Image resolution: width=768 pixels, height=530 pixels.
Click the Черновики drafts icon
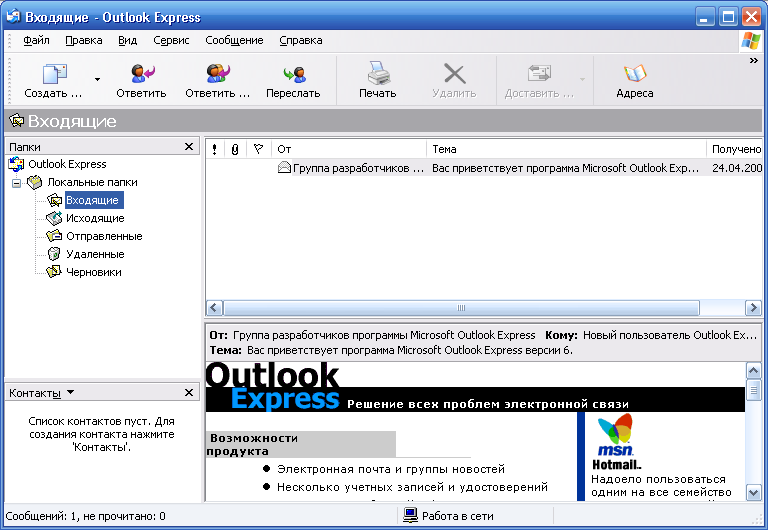[54, 272]
